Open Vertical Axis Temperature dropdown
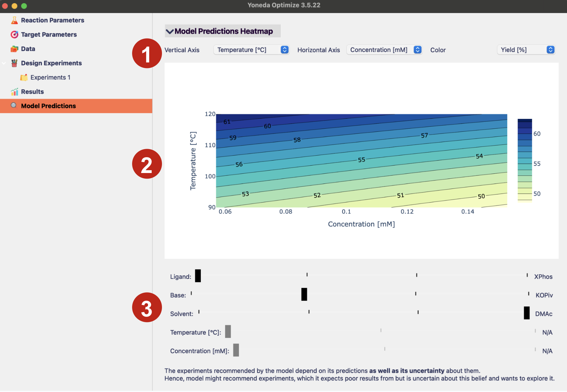 tap(251, 50)
